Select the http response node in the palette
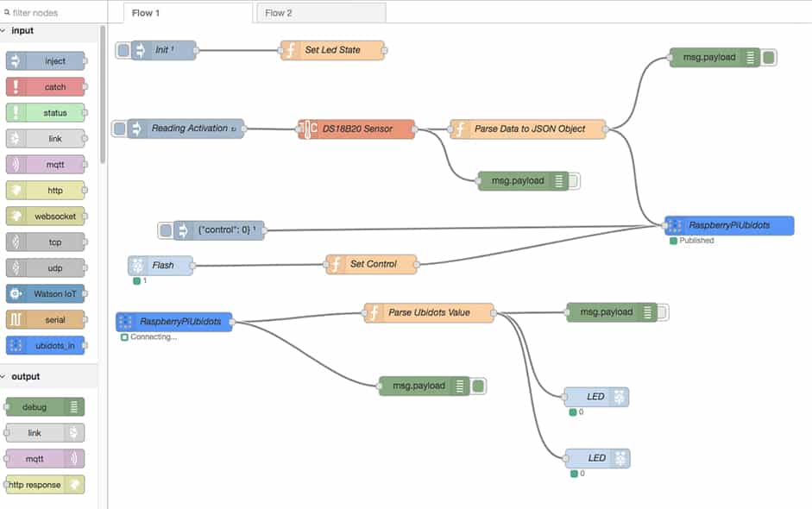Screen dimensions: 812x509 coord(45,485)
